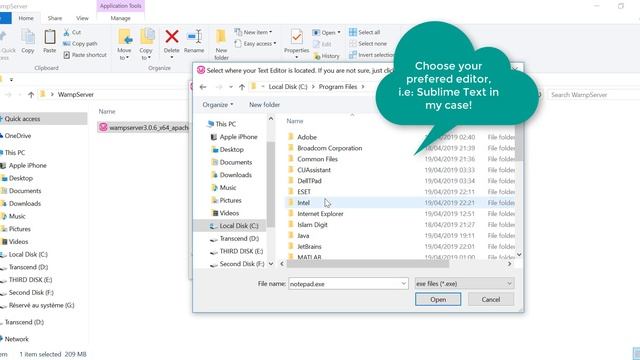This screenshot has height=360, width=640.
Task: Open New item dropdown in ribbon
Action: [x=253, y=32]
